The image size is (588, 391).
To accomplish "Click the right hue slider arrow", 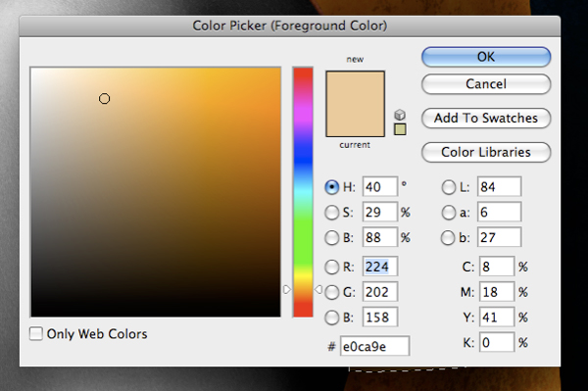I will tap(318, 289).
